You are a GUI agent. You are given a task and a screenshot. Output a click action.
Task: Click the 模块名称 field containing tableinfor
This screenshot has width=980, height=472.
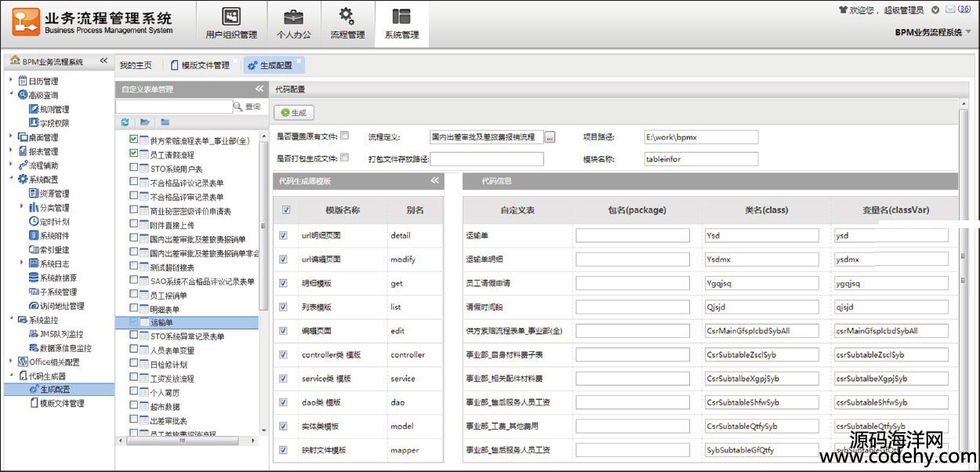tap(702, 159)
